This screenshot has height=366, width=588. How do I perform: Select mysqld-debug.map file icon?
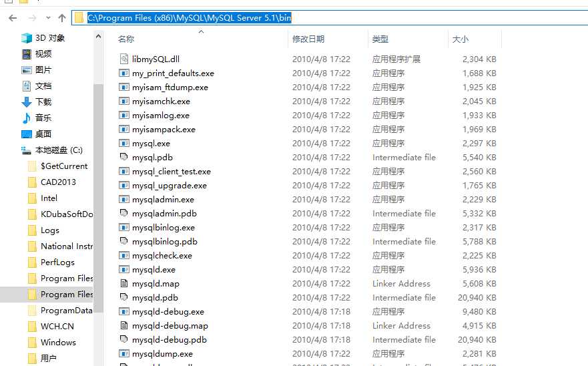point(123,325)
